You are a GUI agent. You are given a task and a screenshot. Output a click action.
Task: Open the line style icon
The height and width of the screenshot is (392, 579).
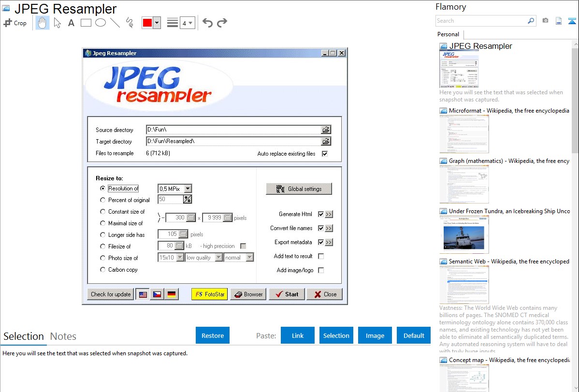tap(172, 23)
